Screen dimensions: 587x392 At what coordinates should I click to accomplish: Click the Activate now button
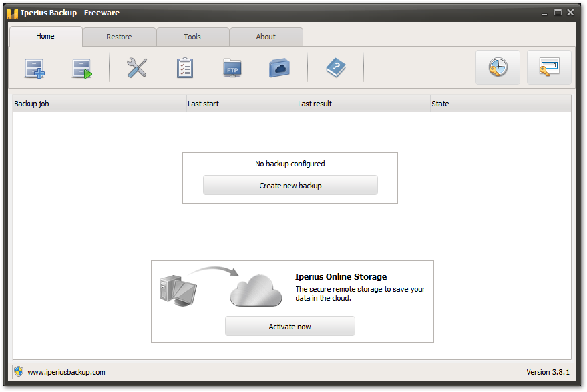click(290, 326)
